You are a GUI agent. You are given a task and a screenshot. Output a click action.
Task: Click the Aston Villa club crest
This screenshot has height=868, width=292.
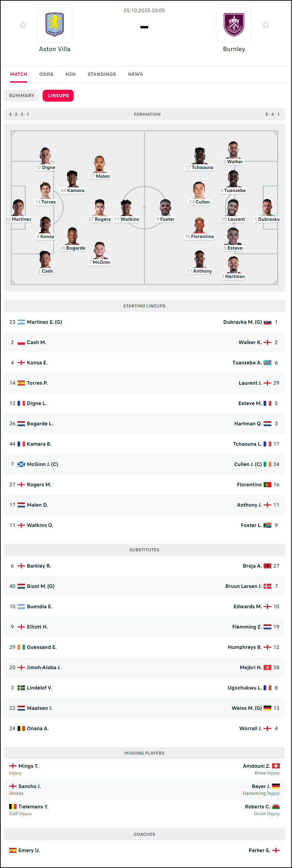click(54, 24)
